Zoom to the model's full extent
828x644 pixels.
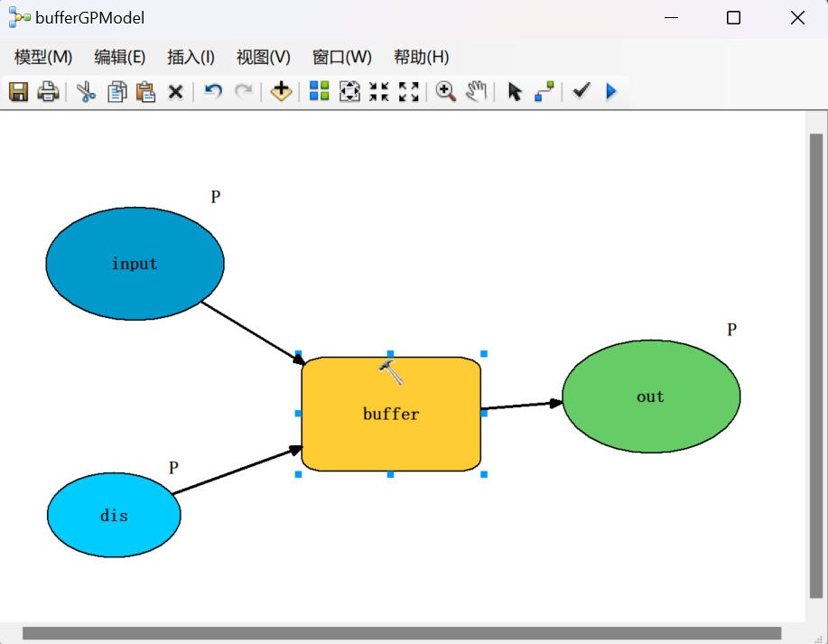349,91
